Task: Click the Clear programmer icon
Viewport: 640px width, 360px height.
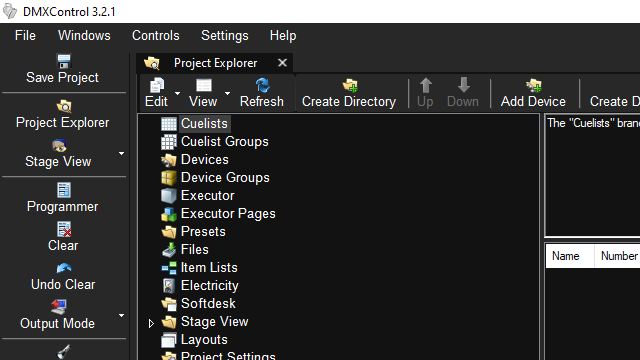Action: [64, 229]
